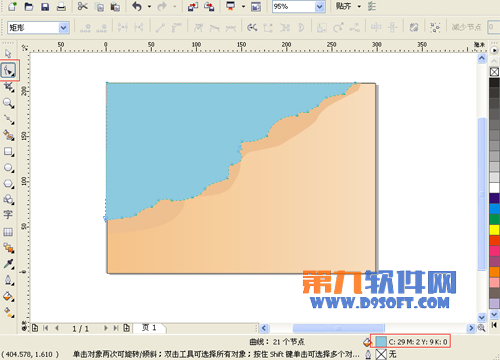Choose the Zoom magnifier tool
The width and height of the screenshot is (500, 360).
(8, 103)
